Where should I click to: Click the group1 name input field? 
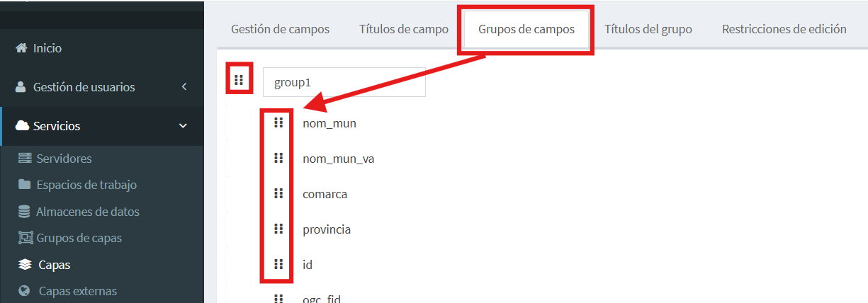point(344,82)
